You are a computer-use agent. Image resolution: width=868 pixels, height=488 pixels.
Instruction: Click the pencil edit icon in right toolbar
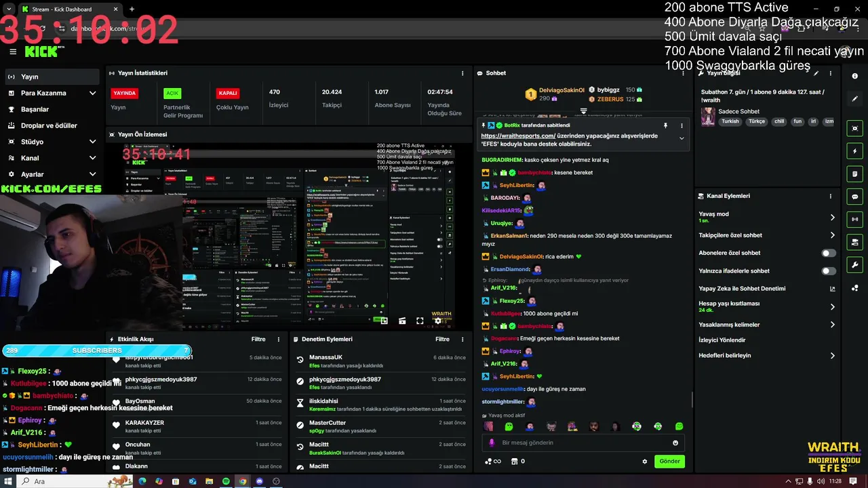[854, 99]
